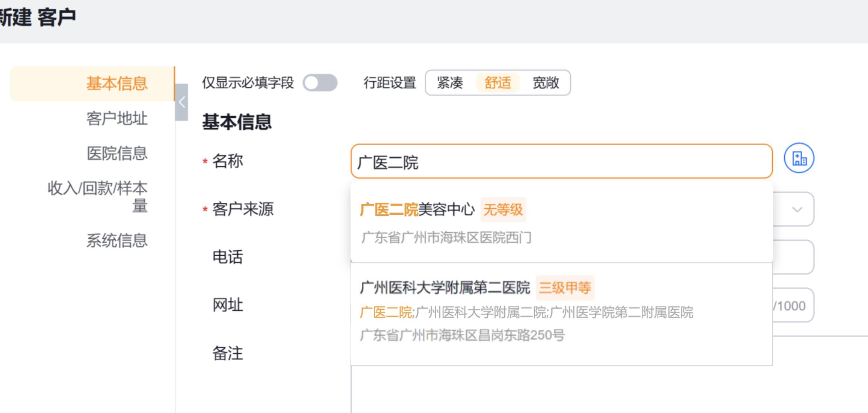
Task: Toggle 仅显示必填字段 switch
Action: 320,83
